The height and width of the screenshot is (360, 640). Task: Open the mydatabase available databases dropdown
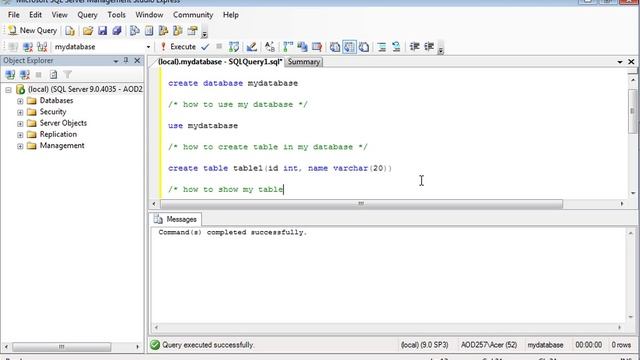tap(148, 47)
